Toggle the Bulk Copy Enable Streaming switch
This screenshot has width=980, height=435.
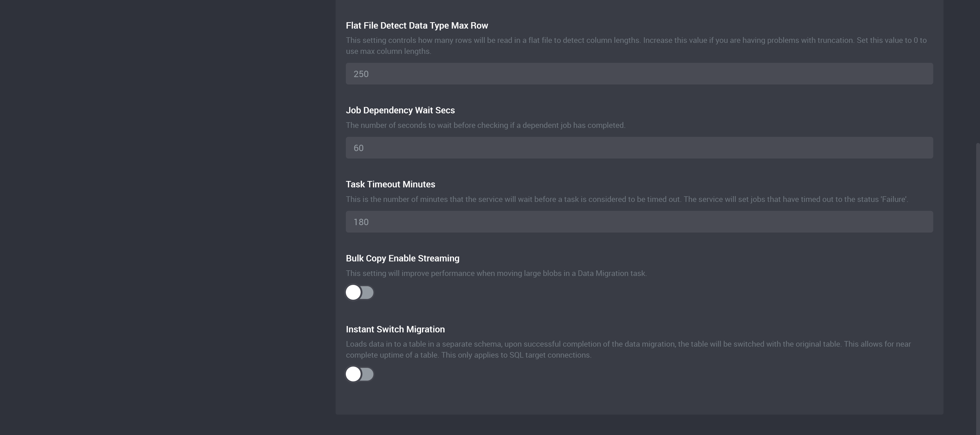(x=360, y=292)
